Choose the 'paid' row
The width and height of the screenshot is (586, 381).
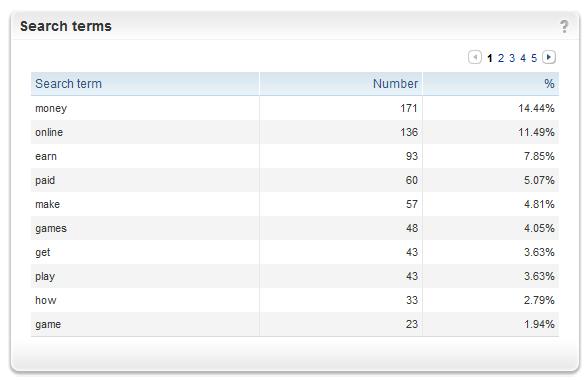(295, 180)
